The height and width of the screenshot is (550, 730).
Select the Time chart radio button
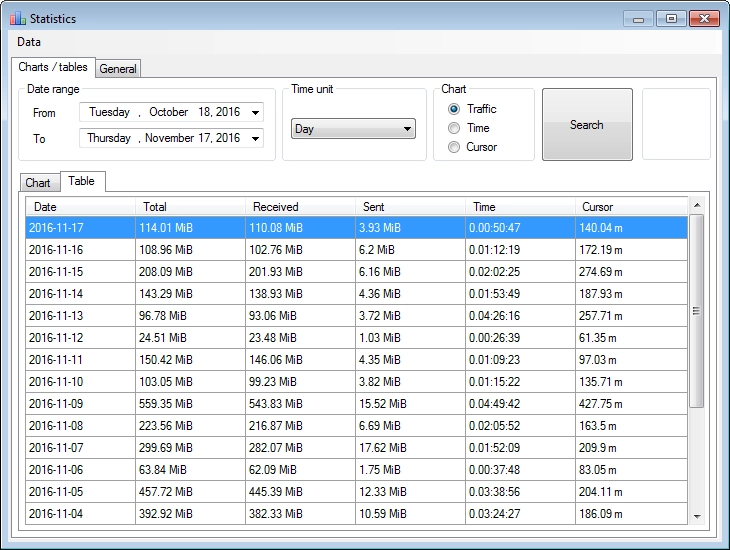[x=453, y=128]
